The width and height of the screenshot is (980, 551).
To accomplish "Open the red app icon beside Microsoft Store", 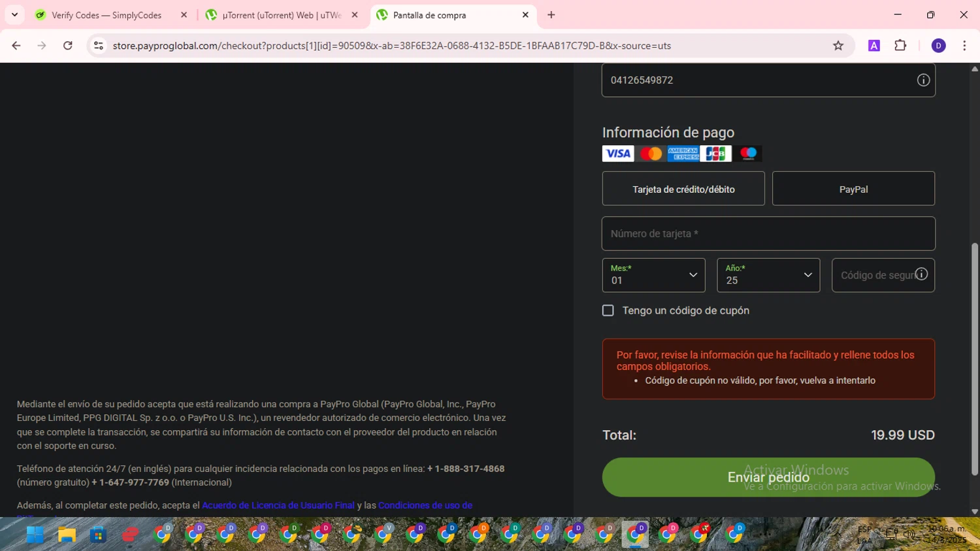I will pyautogui.click(x=130, y=535).
